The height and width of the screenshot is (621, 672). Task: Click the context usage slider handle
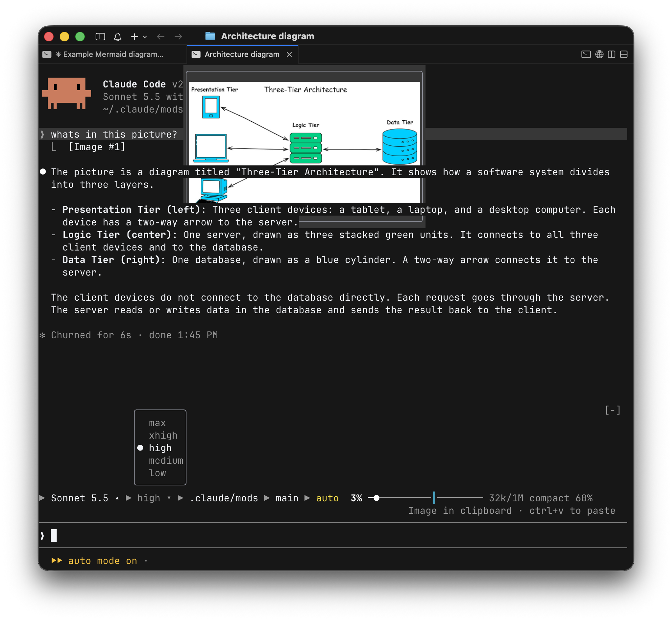point(376,498)
